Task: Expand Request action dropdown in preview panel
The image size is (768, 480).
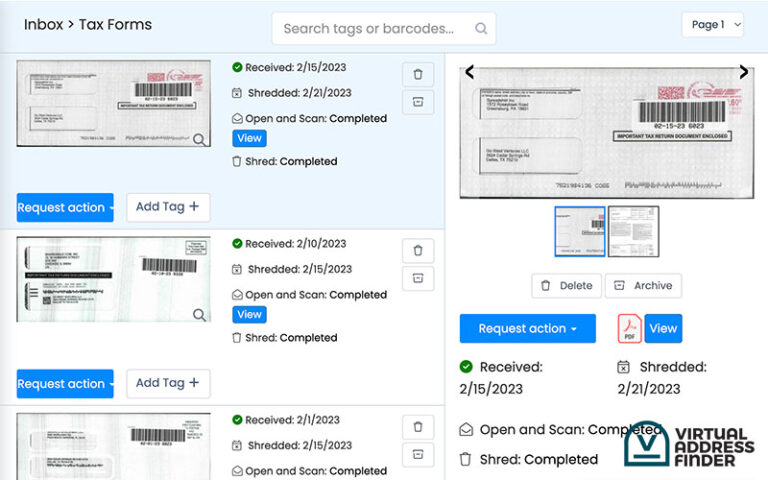Action: [x=527, y=329]
